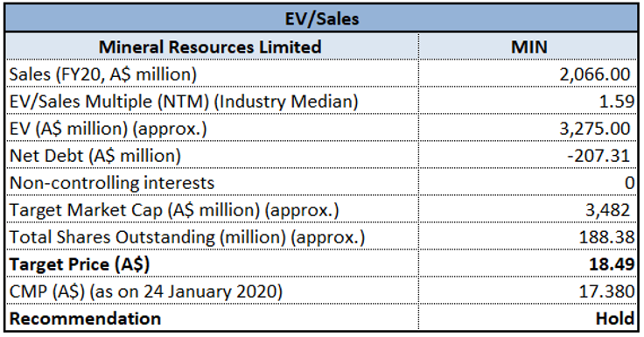Select the EV/Sales title header cell
644x337 pixels.
tap(322, 19)
